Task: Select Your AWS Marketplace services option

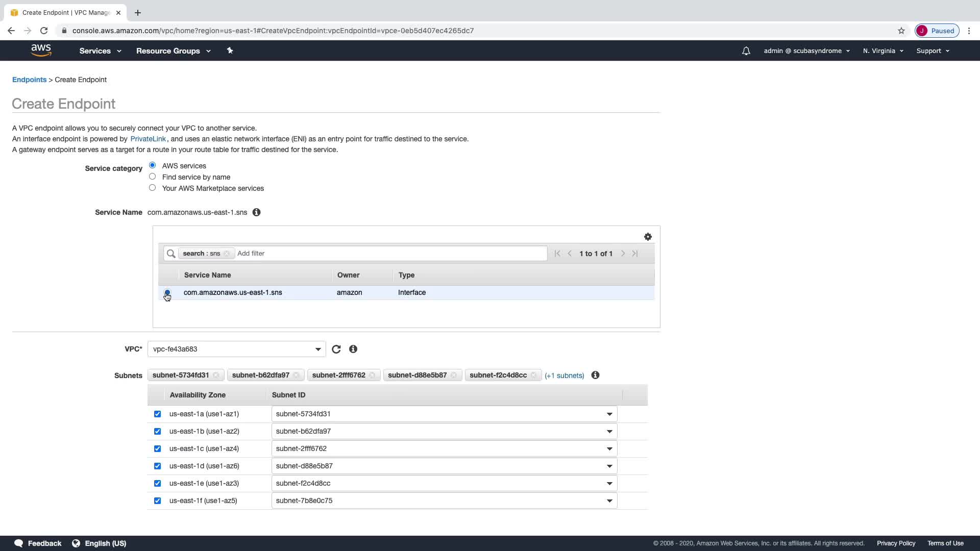Action: click(x=152, y=188)
